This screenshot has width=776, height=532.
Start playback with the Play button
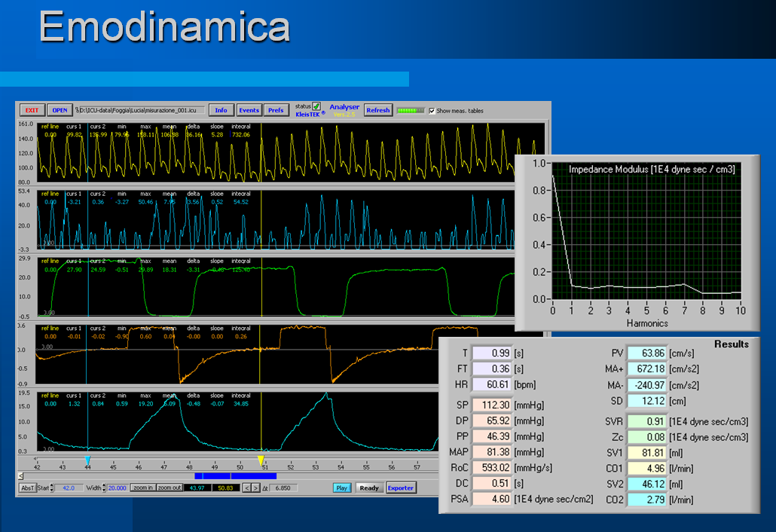[x=342, y=488]
